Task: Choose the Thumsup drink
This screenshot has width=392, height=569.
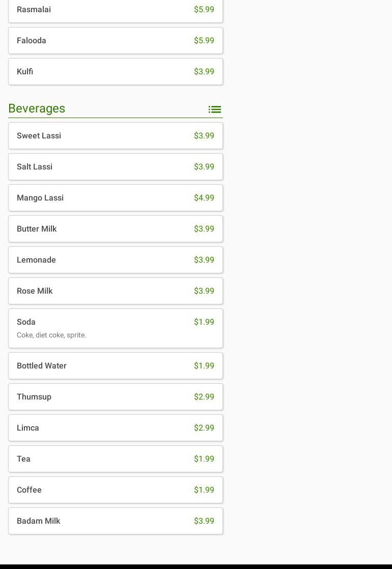Action: coord(116,397)
